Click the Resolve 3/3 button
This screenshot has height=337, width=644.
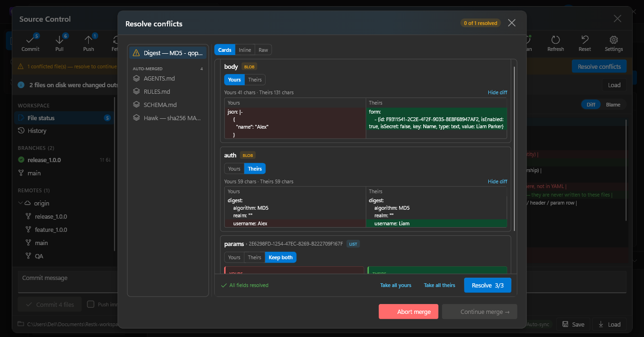(x=487, y=285)
